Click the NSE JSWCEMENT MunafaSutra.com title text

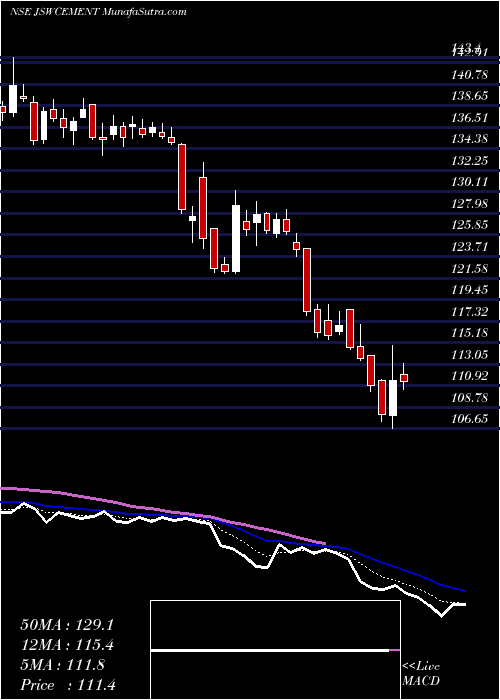(x=98, y=12)
